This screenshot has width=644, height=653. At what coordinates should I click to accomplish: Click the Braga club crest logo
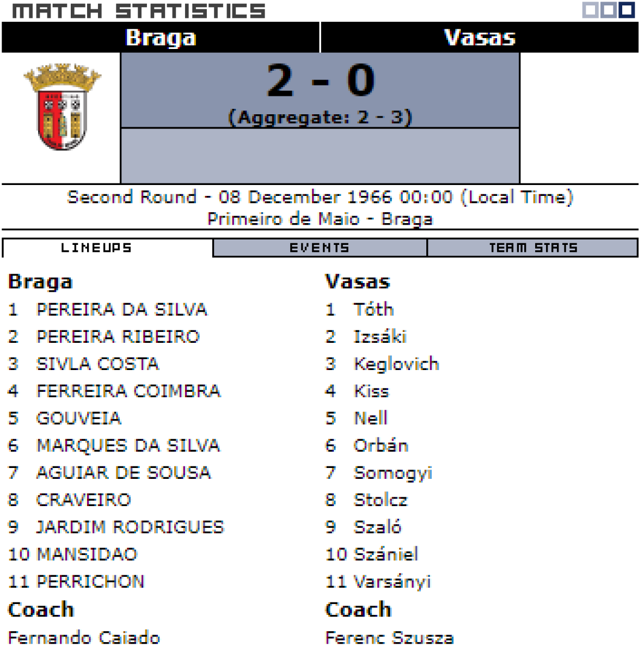[x=62, y=107]
